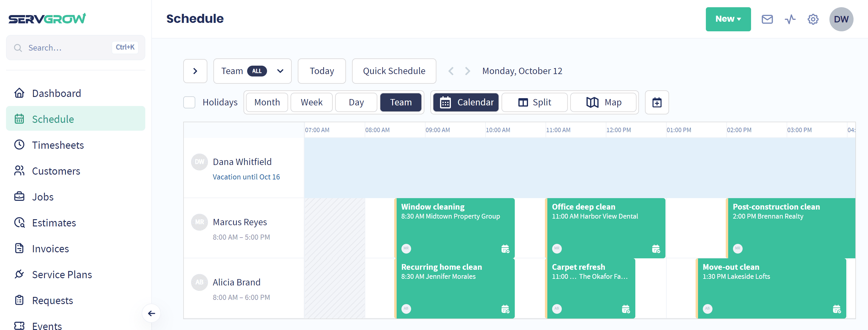Screen dimensions: 868x330
Task: Switch to Split view mode
Action: [534, 102]
